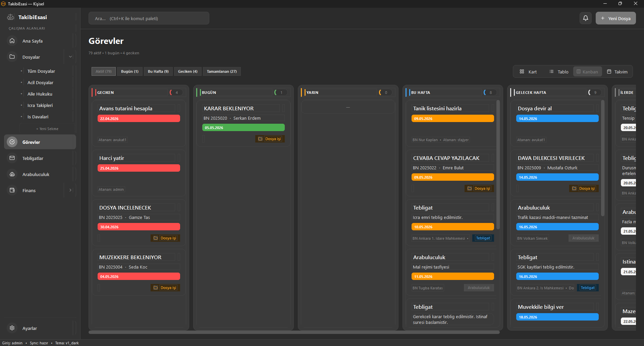The height and width of the screenshot is (346, 644).
Task: Select the Tamamlanan (27) filter tab
Action: [222, 71]
